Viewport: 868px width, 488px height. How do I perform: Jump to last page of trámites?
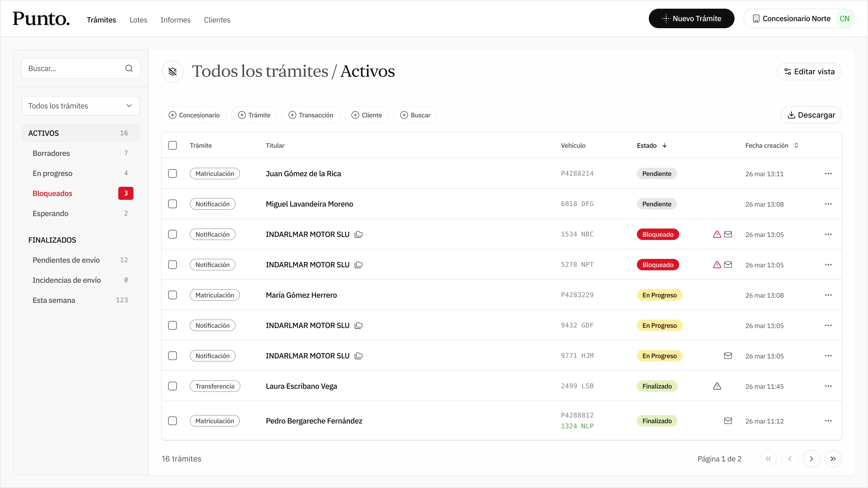click(833, 459)
